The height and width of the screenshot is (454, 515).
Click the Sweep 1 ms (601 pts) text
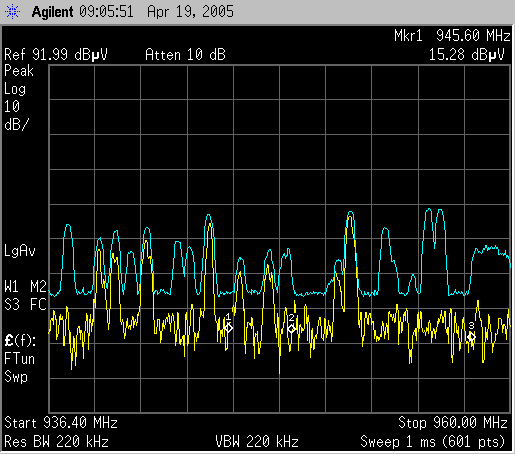pos(433,442)
